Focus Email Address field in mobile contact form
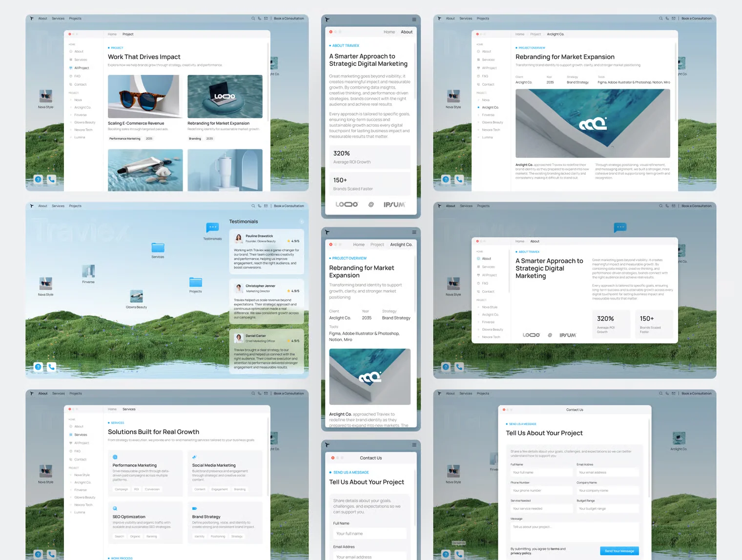 tap(370, 556)
